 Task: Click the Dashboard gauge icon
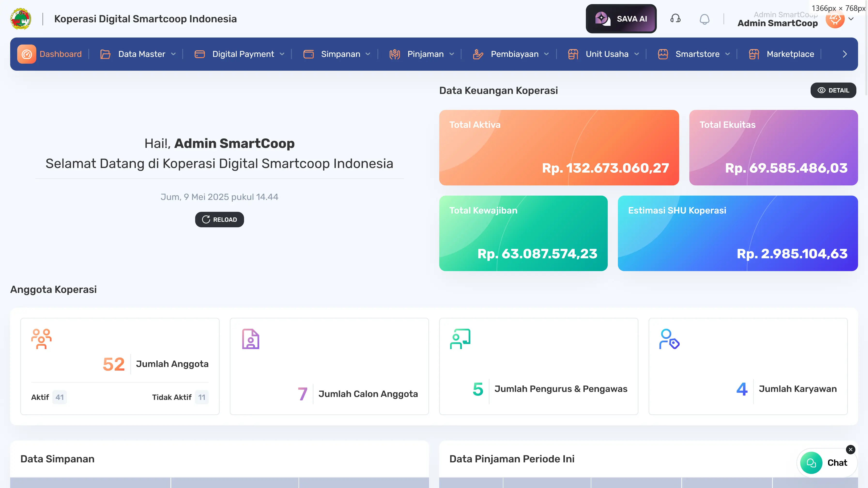[x=27, y=54]
